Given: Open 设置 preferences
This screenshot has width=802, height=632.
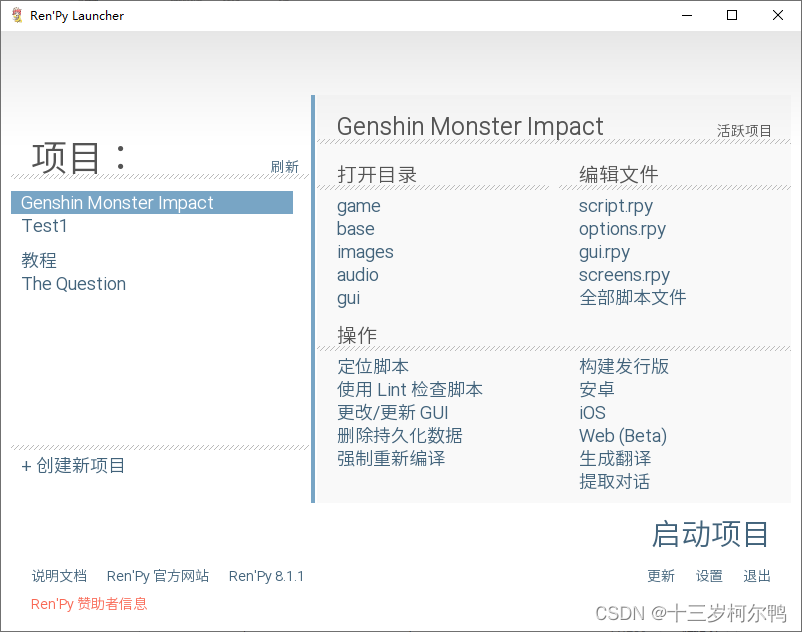Looking at the screenshot, I should click(x=709, y=576).
